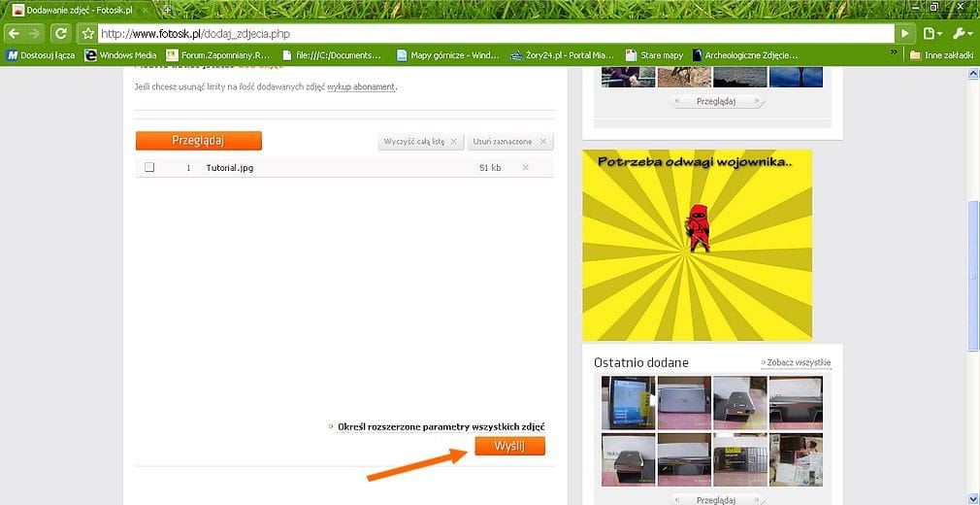Click the Go arrow beside the address bar
980x505 pixels.
click(x=904, y=33)
